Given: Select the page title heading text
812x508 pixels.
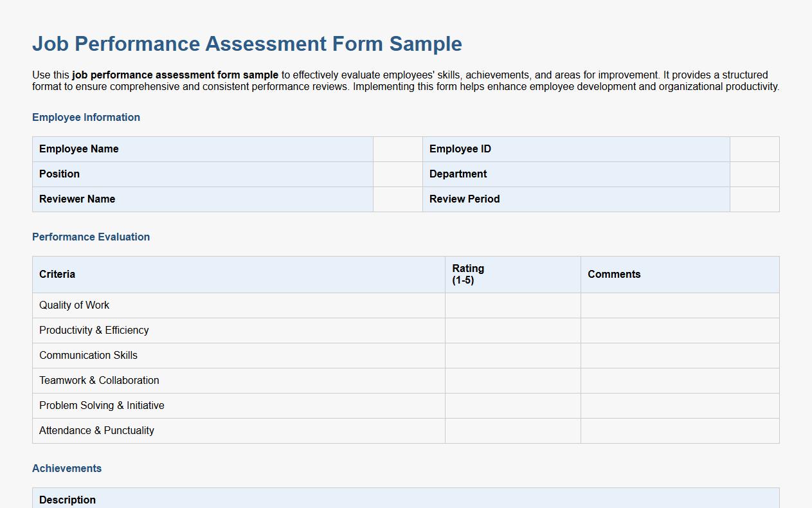Looking at the screenshot, I should (x=247, y=44).
